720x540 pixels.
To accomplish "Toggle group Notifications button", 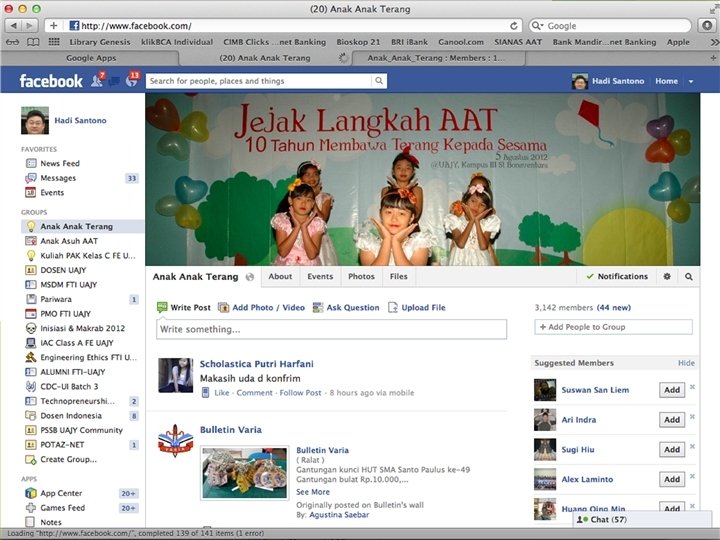I will pyautogui.click(x=617, y=276).
